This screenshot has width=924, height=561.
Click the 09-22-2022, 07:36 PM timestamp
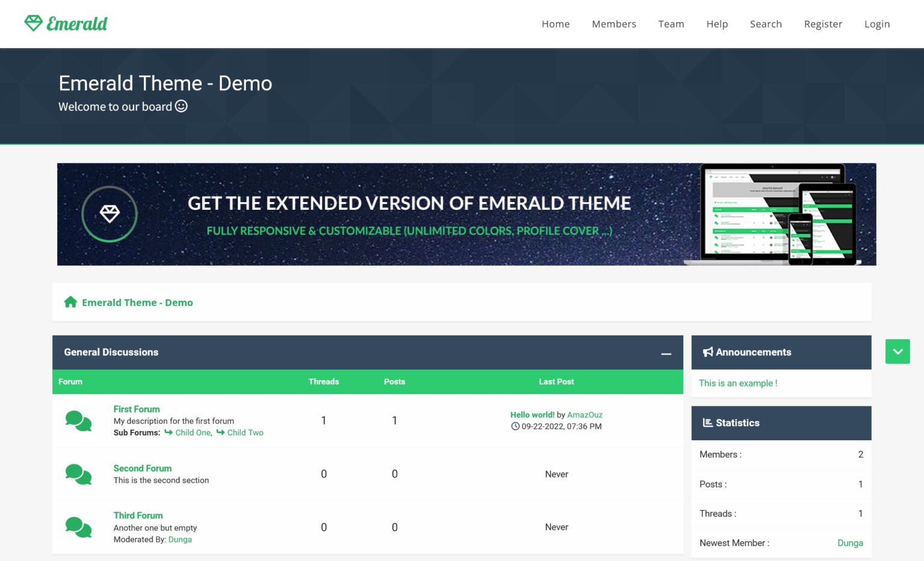561,426
